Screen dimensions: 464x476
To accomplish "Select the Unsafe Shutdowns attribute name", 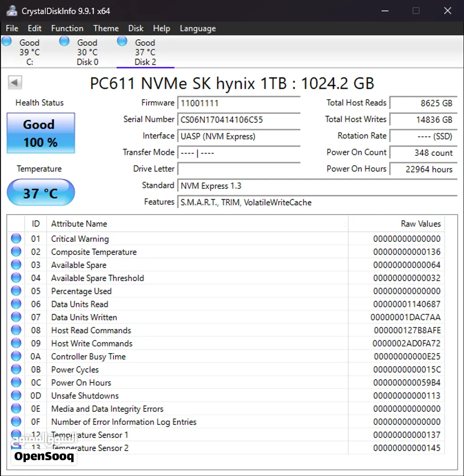I will pos(85,395).
